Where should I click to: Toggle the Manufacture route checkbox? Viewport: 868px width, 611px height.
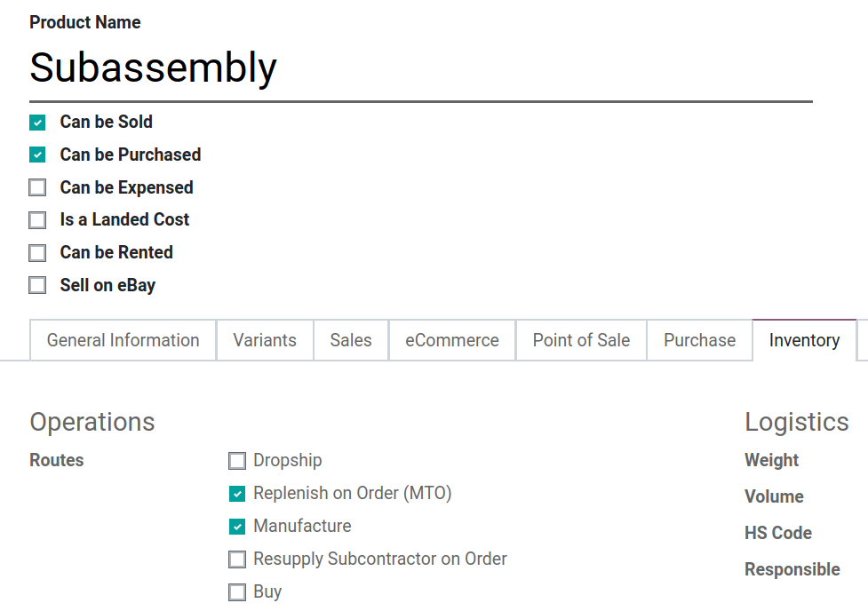coord(237,527)
